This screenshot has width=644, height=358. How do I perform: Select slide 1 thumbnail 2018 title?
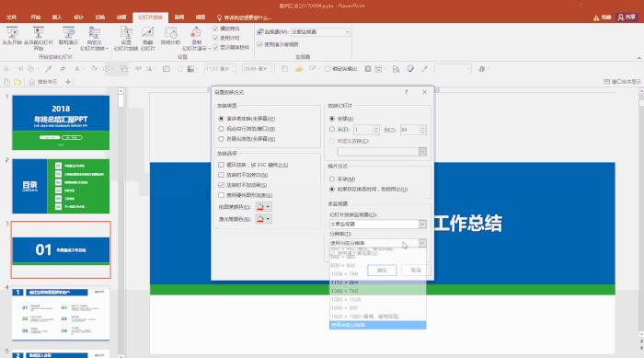point(61,122)
